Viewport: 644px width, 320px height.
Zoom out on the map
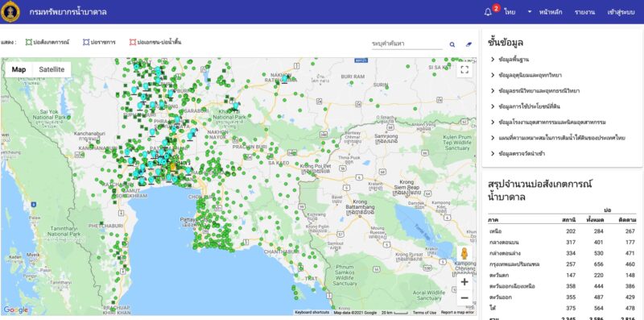(x=464, y=297)
